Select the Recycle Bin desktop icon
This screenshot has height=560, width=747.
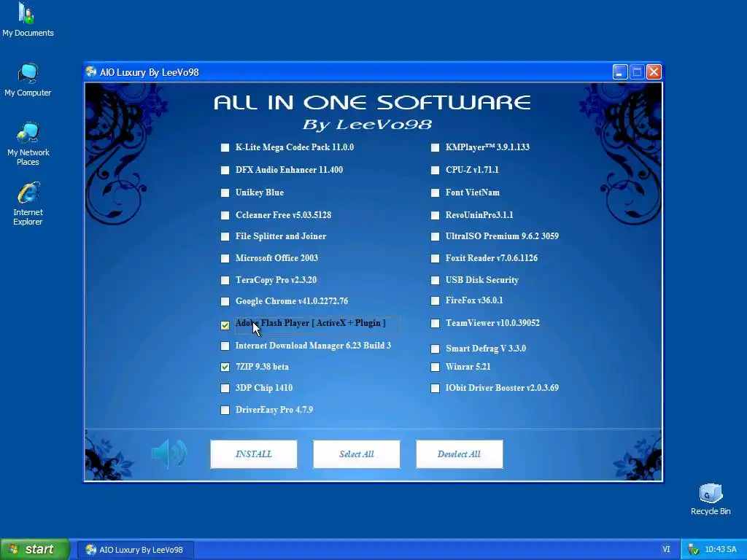coord(711,499)
